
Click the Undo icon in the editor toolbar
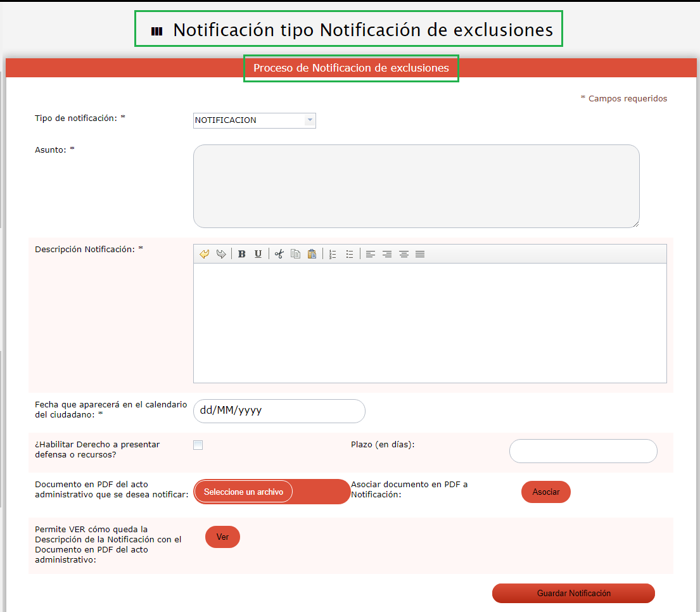click(204, 254)
